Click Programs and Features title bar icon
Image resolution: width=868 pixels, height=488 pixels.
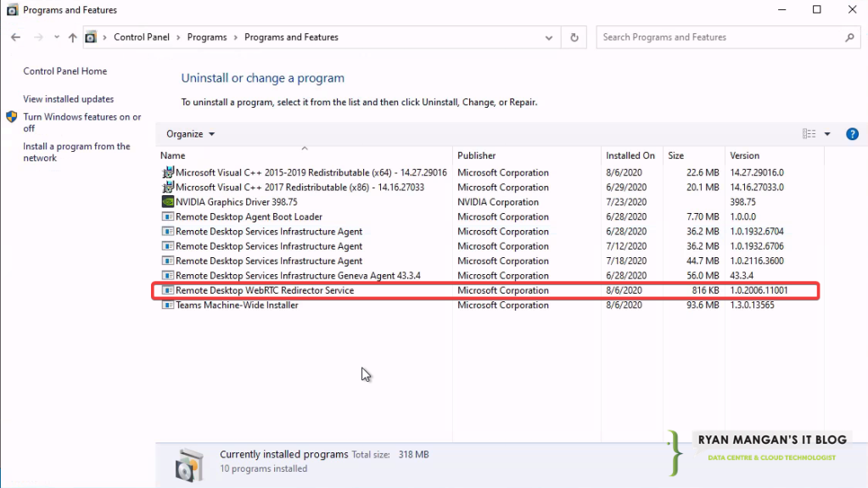click(x=12, y=10)
